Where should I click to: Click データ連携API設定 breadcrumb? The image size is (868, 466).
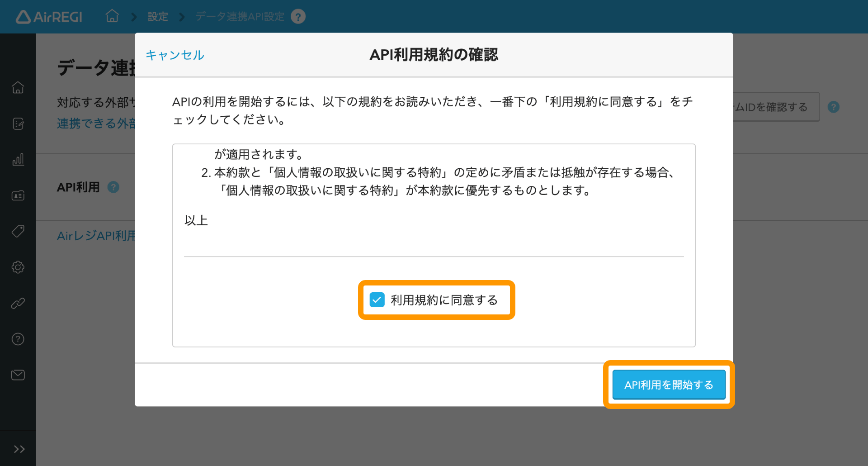coord(240,17)
